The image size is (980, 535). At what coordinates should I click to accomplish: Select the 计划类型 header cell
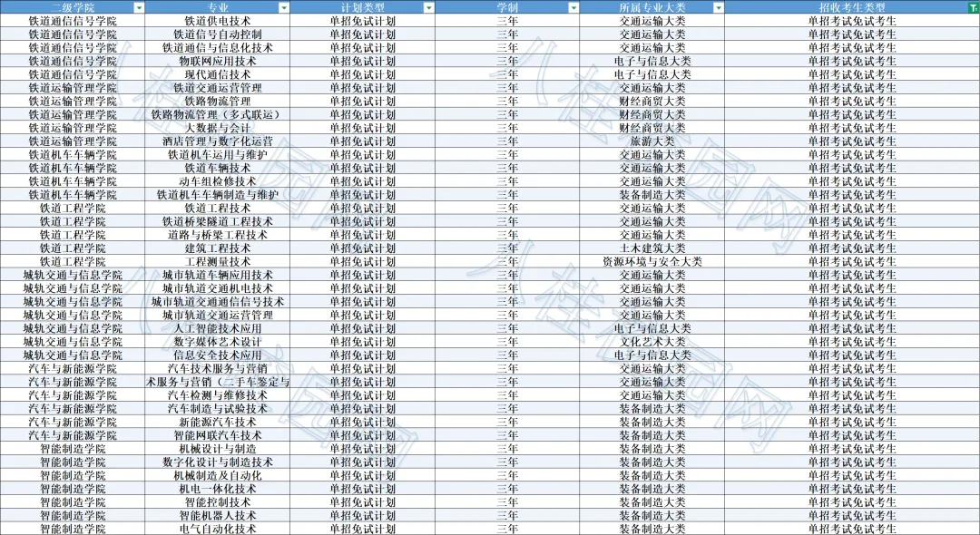[x=362, y=7]
